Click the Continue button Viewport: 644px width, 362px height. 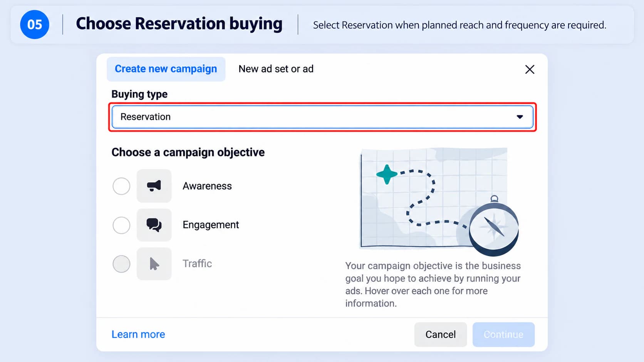coord(503,335)
